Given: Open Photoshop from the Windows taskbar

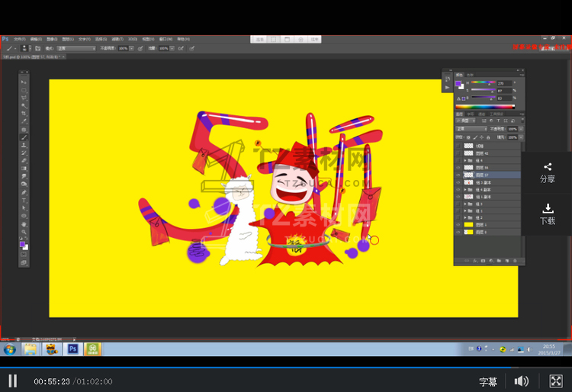Looking at the screenshot, I should coord(73,349).
